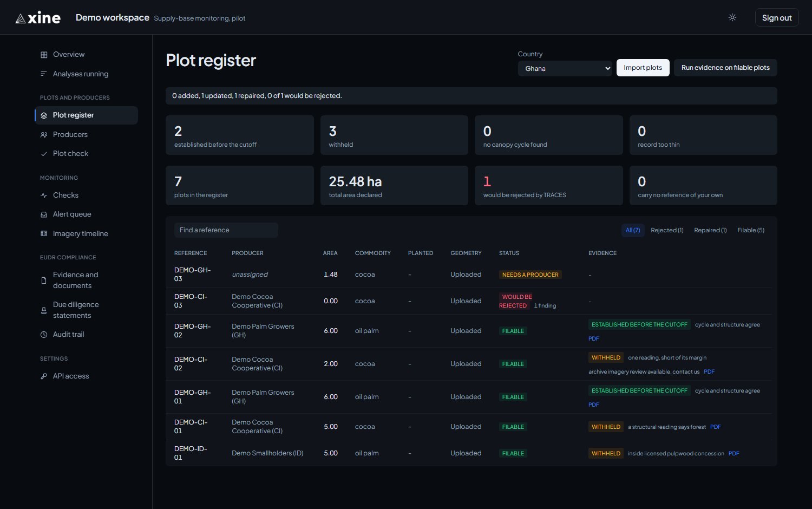Click the Imagery timeline film icon
Viewport: 812px width, 509px height.
click(x=44, y=234)
